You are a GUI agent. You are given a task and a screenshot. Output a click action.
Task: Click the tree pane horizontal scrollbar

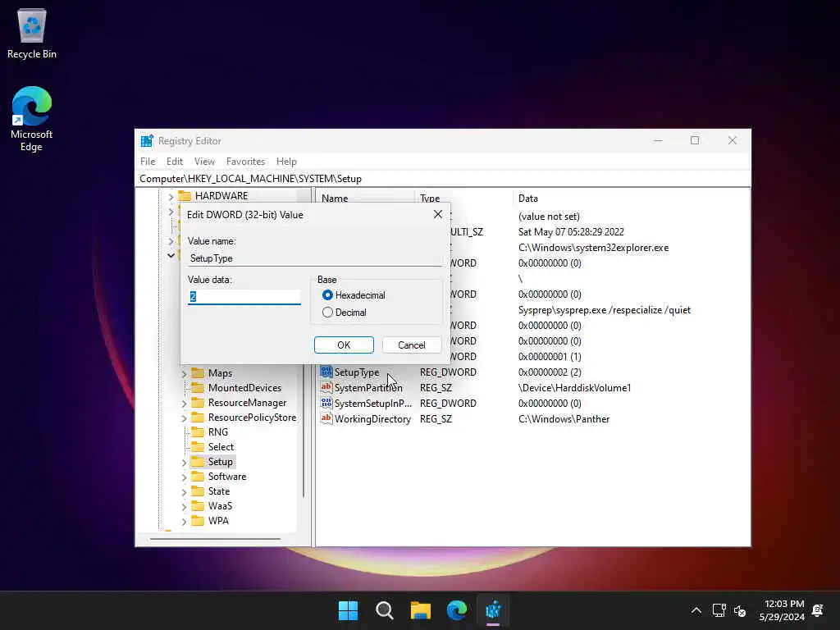(x=216, y=538)
